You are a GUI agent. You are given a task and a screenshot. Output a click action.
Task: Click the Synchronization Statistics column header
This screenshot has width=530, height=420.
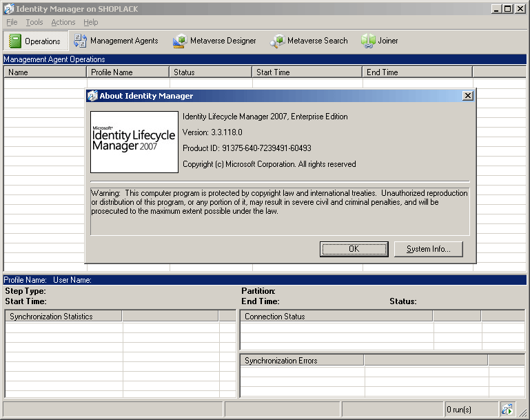[x=63, y=316]
